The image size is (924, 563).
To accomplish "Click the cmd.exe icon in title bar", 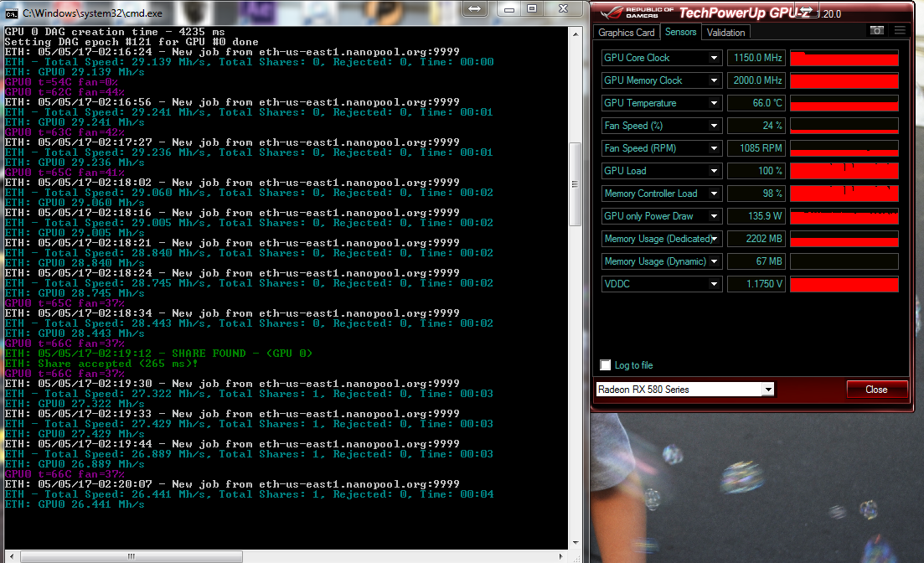I will 11,13.
